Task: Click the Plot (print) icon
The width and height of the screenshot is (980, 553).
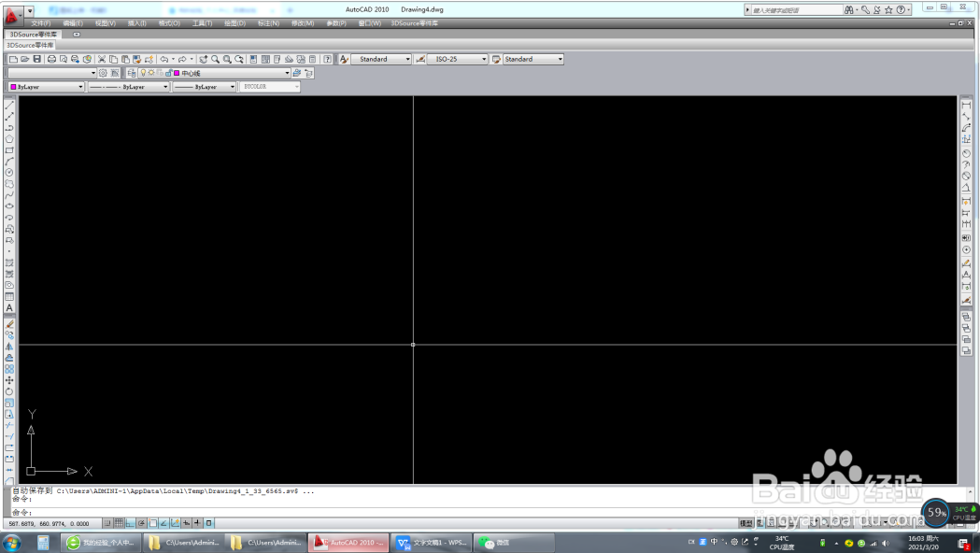Action: pyautogui.click(x=52, y=60)
